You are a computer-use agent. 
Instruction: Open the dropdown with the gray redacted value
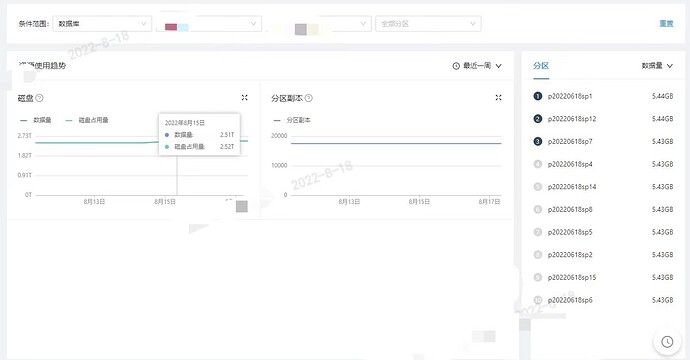[x=319, y=24]
